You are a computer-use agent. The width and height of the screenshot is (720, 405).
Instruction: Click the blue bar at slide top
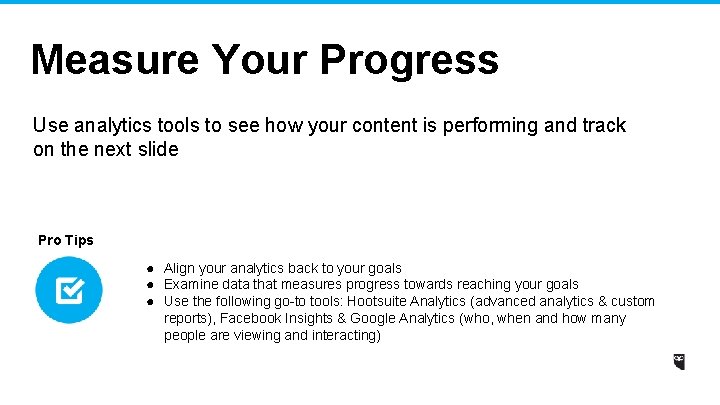tap(360, 2)
